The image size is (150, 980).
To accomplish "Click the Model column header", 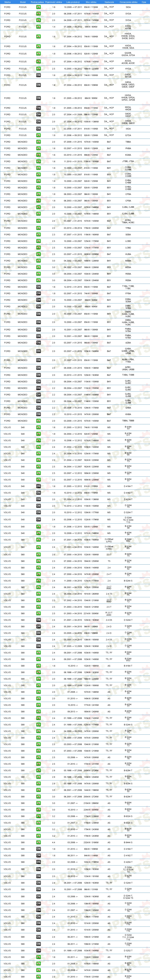I will pyautogui.click(x=23, y=2).
